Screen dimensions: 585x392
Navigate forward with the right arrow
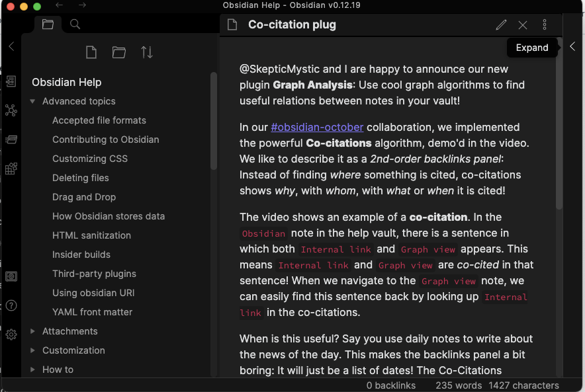click(x=83, y=5)
